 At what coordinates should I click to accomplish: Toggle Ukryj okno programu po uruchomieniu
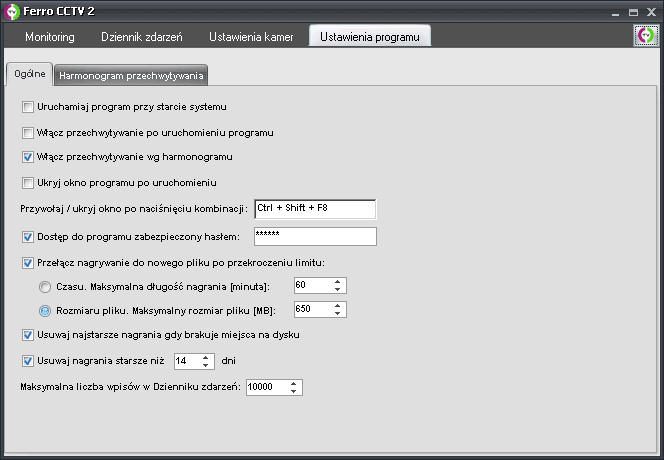(x=28, y=183)
